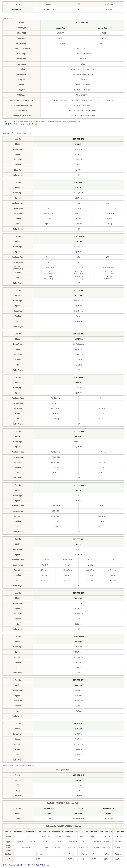
Task: Select the S4250HE swing out rotor model
Action: pyautogui.click(x=78, y=780)
